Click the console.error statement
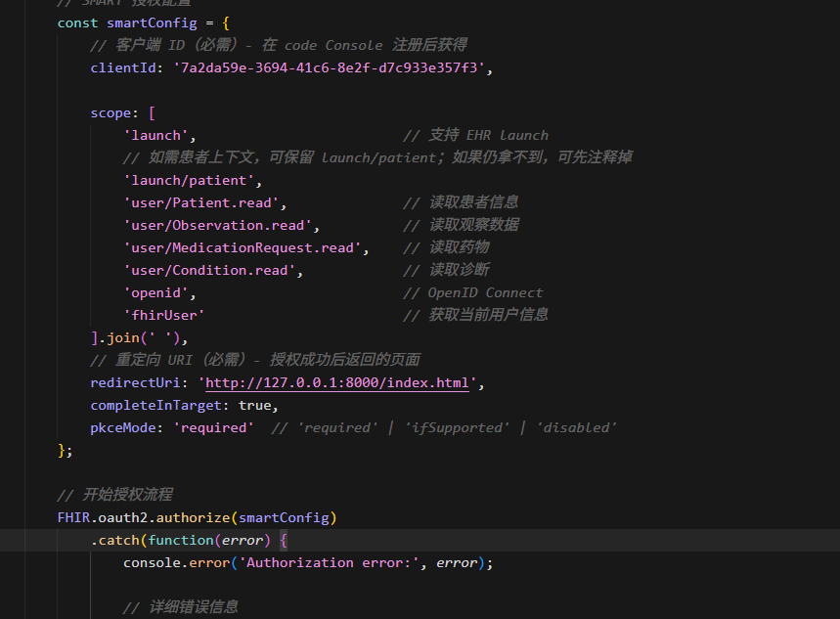 (176, 562)
